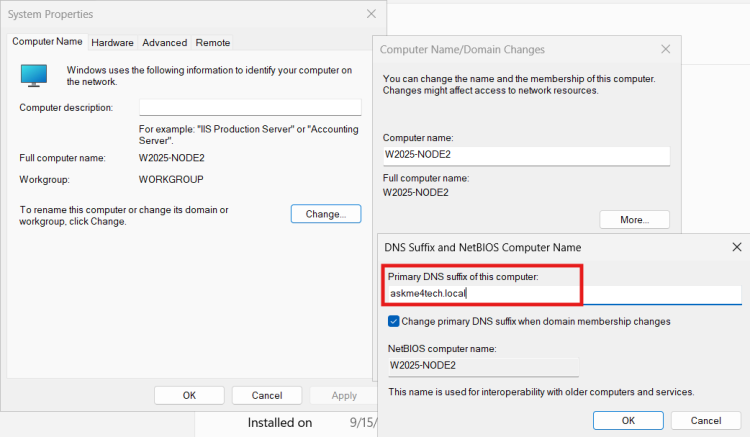The image size is (750, 437).
Task: Click Cancel in System Properties
Action: click(267, 395)
